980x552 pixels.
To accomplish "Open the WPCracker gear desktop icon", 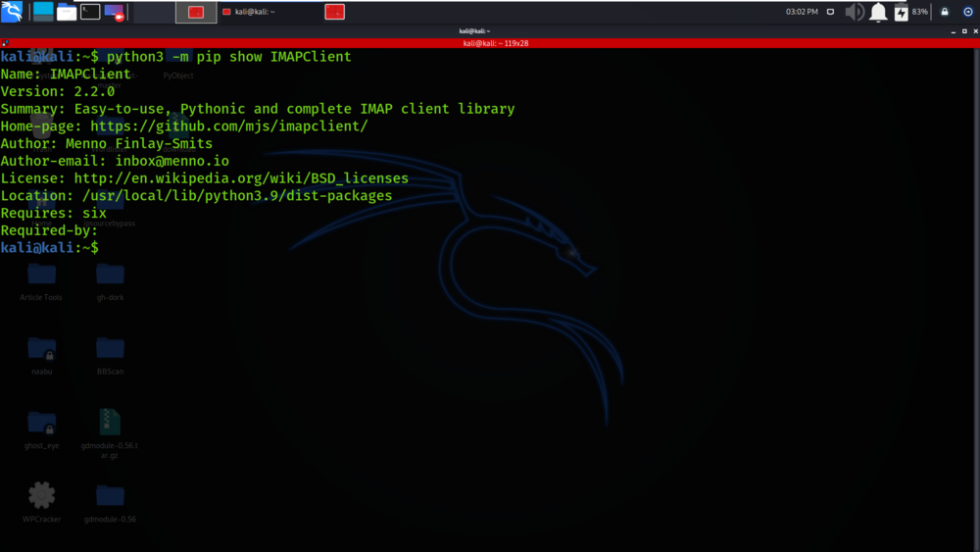I will click(42, 503).
